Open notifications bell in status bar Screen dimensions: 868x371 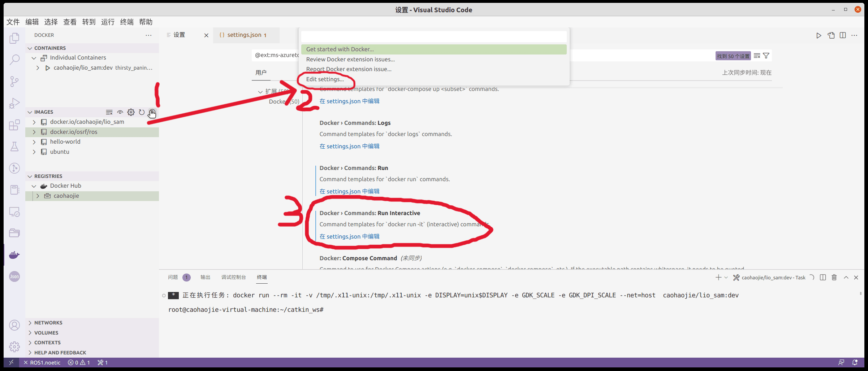[x=855, y=362]
